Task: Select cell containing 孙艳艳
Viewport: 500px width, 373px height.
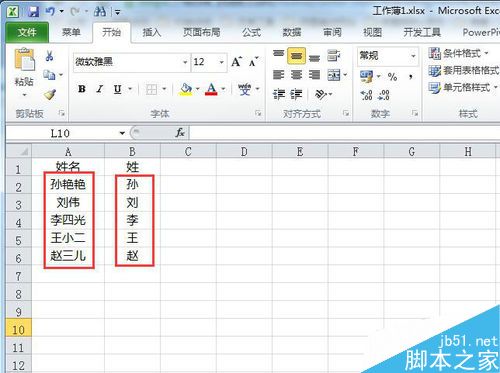Action: (68, 184)
